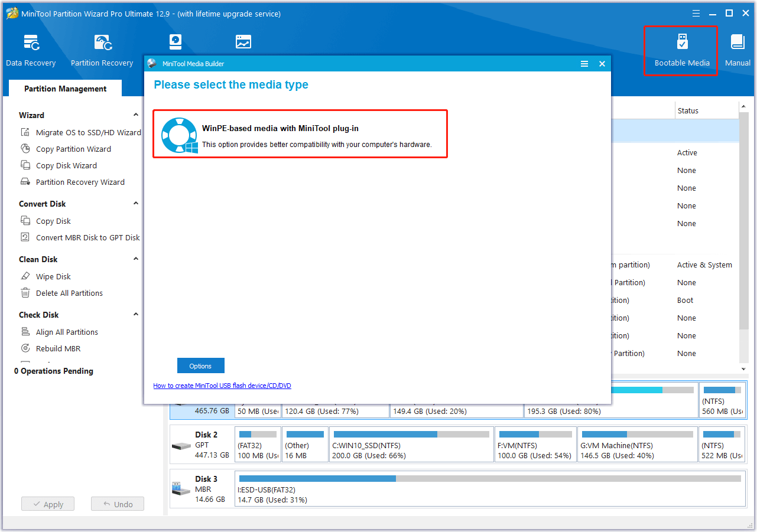
Task: Select the 120.4 GB partition block
Action: pos(335,411)
